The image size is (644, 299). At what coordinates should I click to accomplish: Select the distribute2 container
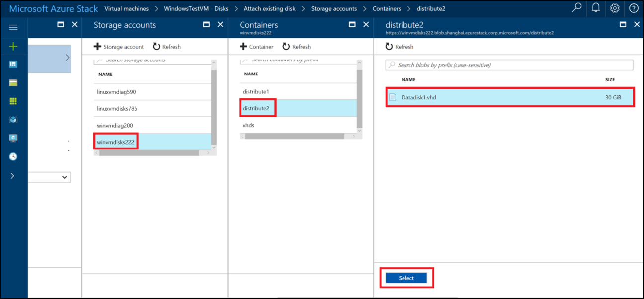click(257, 108)
